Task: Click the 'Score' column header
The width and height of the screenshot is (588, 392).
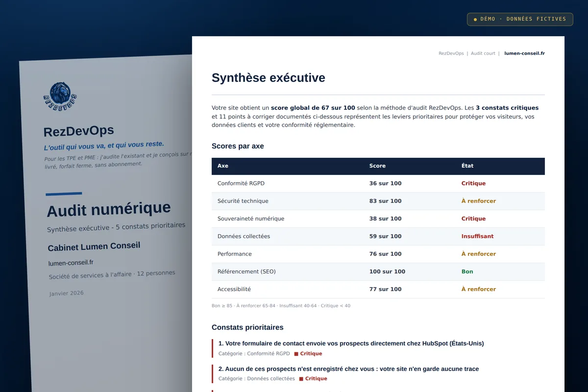Action: coord(377,166)
